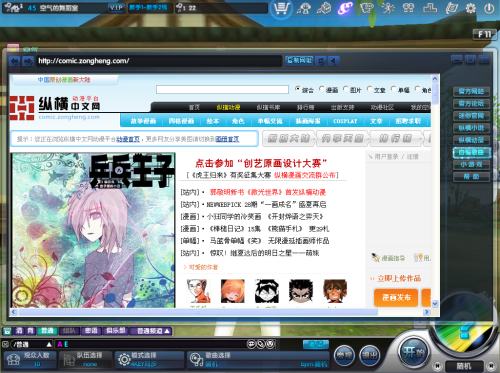The image size is (500, 373).
Task: Click the 漫画发布 orange button
Action: (396, 297)
